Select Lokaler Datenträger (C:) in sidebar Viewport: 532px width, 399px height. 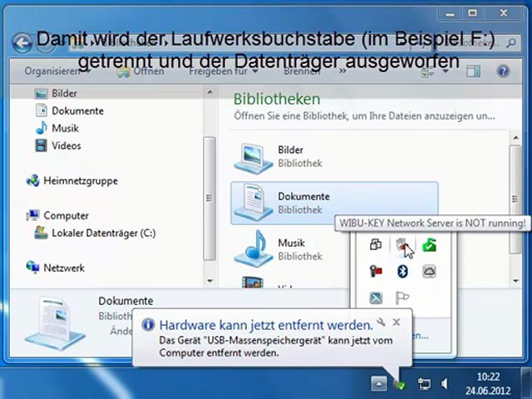tap(103, 234)
